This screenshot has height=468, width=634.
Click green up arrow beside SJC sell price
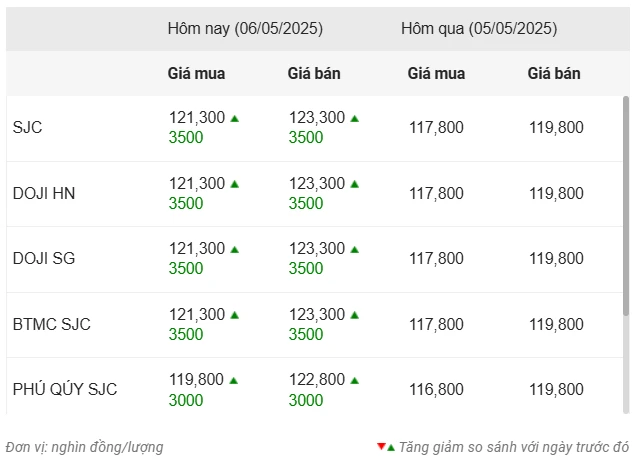tap(355, 119)
